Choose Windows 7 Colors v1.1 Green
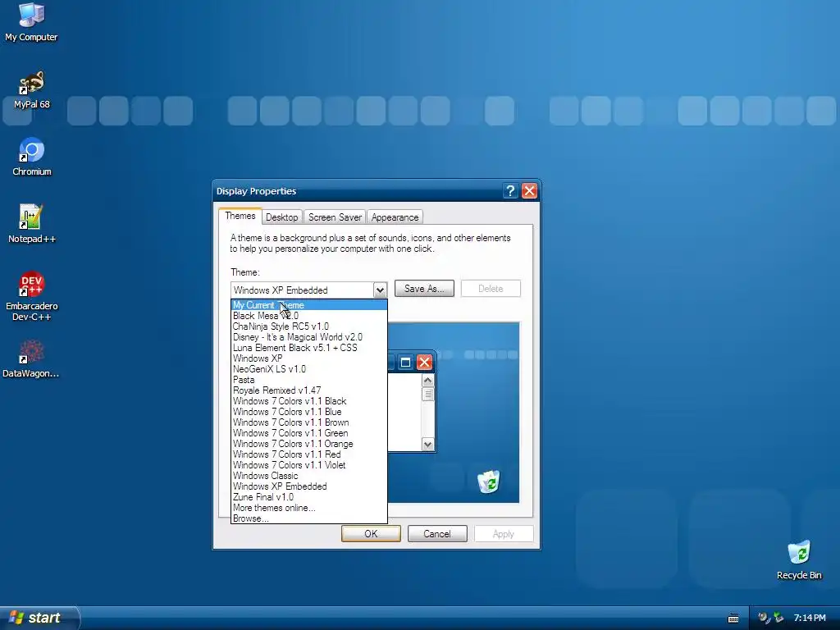 [309, 433]
